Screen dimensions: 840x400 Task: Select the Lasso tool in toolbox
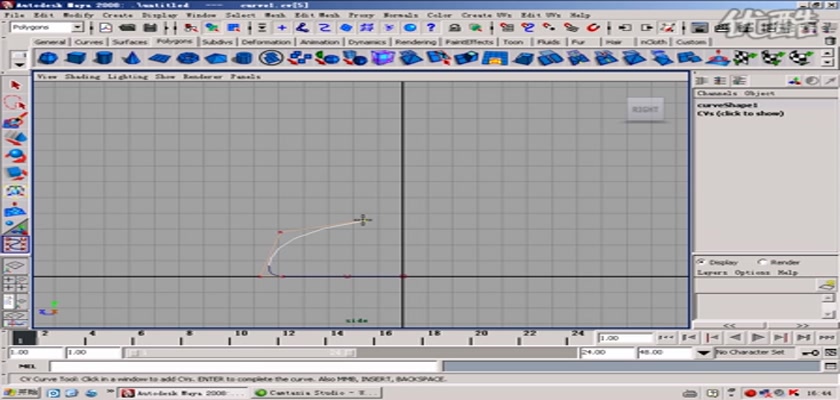point(16,103)
